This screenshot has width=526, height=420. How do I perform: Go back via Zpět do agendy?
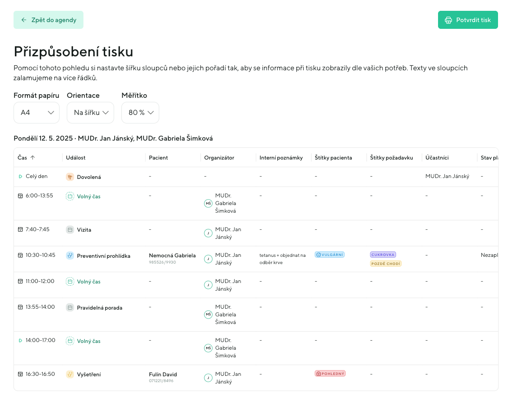48,20
